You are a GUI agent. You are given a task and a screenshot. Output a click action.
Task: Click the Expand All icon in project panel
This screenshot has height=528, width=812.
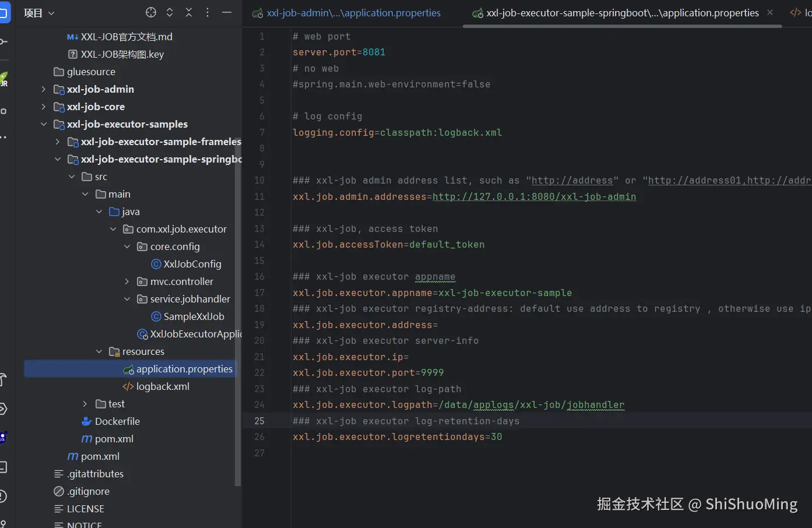pyautogui.click(x=170, y=12)
